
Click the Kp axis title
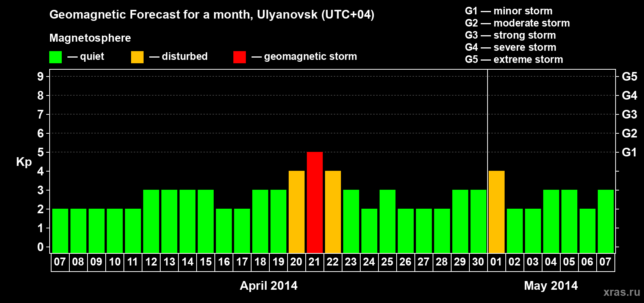point(24,162)
